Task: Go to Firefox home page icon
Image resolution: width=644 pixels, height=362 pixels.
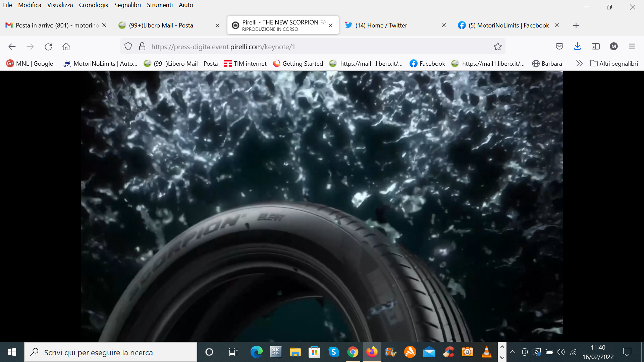Action: click(x=66, y=47)
